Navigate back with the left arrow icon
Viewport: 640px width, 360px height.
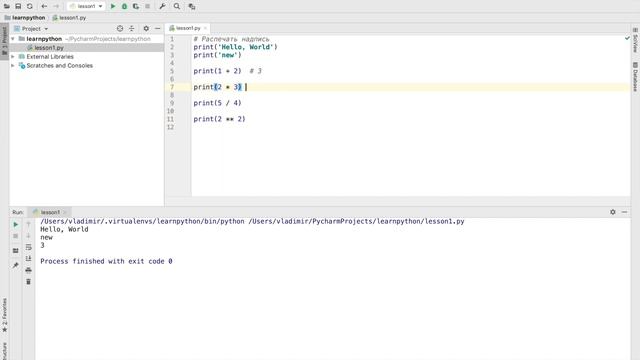(44, 6)
